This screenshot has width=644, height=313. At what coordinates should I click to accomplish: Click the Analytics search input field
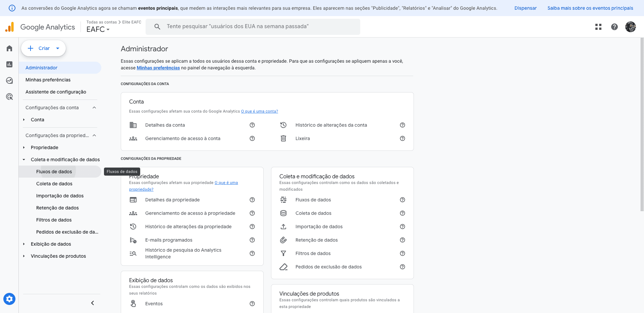[x=253, y=26]
